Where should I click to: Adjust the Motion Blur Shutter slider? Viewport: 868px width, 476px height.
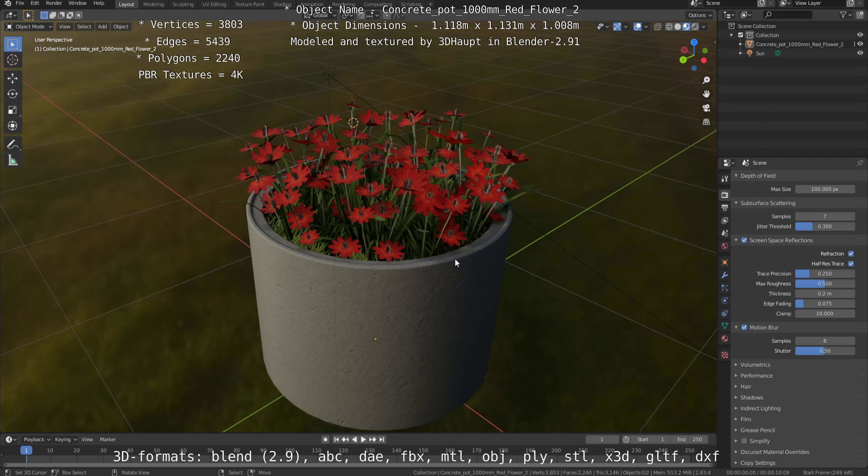[825, 351]
